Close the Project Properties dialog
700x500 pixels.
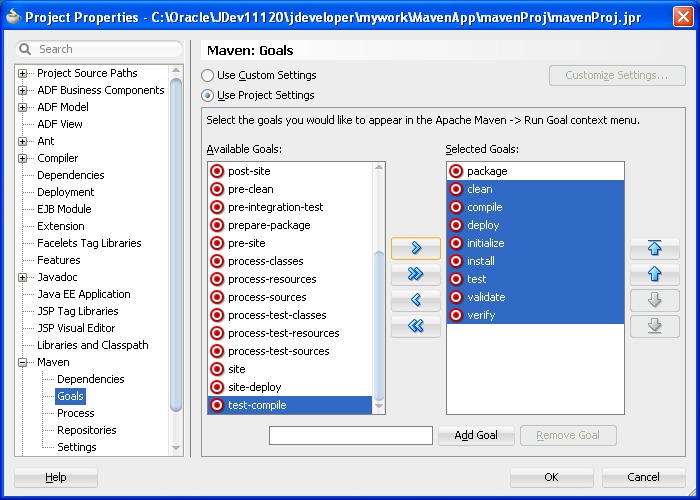coord(683,17)
